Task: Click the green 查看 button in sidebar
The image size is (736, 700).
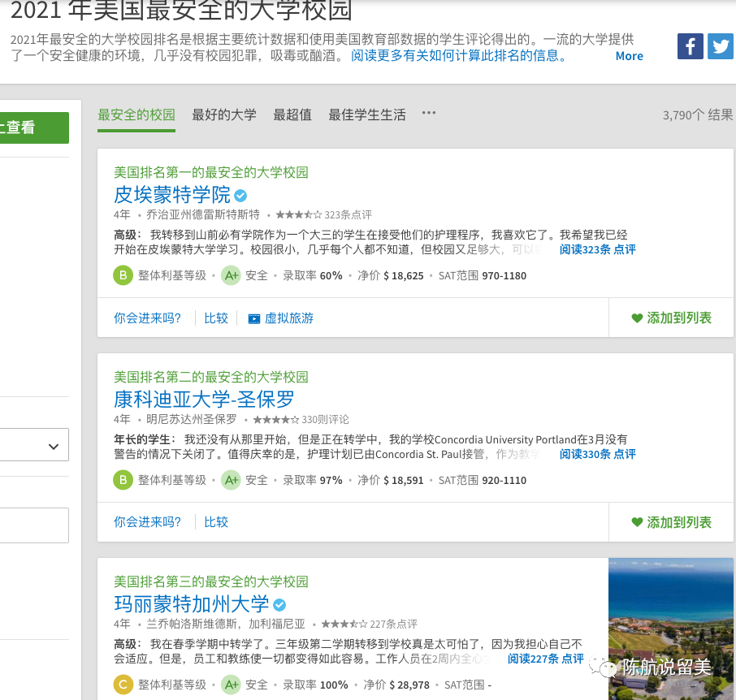Action: pos(34,127)
